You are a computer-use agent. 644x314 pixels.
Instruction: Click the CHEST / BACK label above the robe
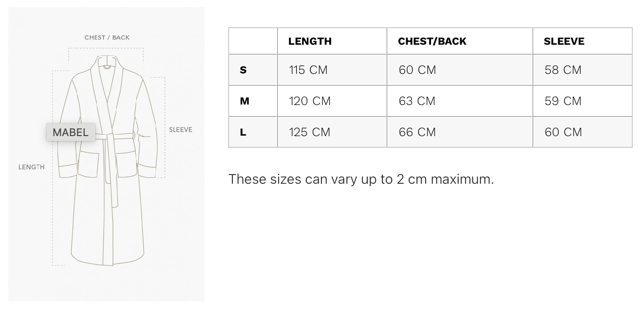click(107, 37)
